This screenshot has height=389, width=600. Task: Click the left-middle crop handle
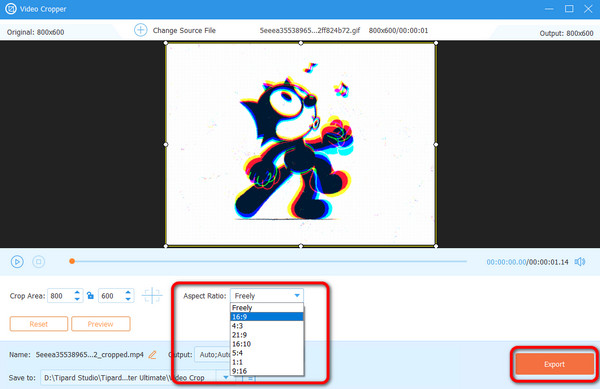point(166,145)
